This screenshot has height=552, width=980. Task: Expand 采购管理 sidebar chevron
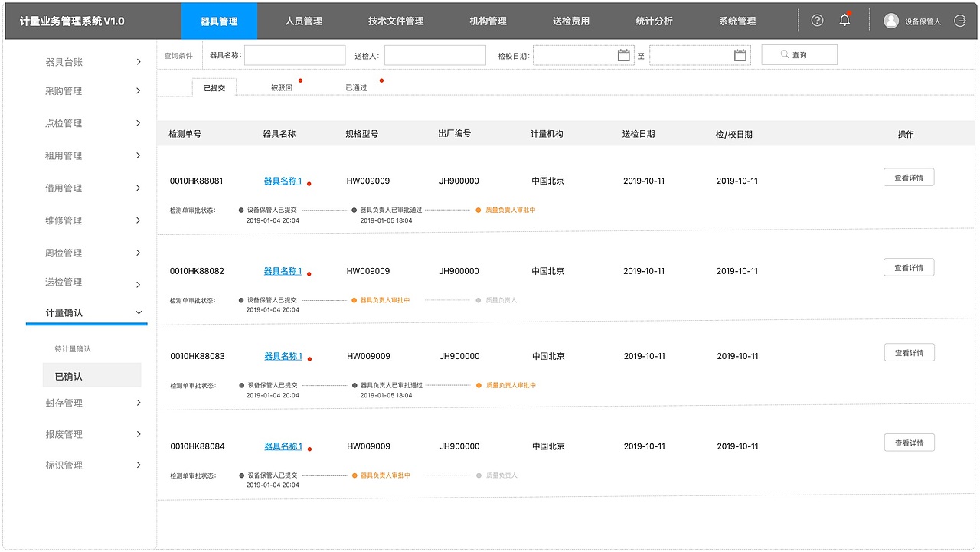click(x=139, y=91)
